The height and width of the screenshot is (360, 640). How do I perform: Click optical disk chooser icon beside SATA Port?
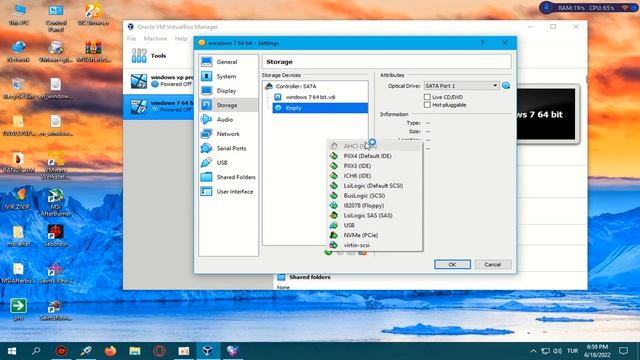506,86
